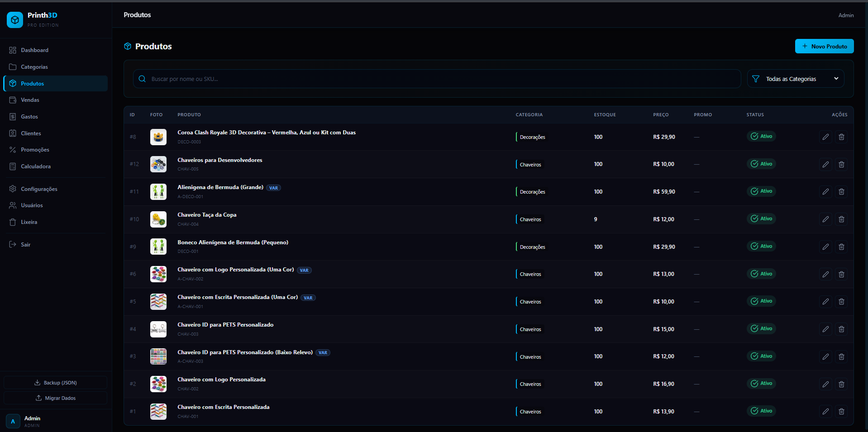Open Vendas page

pos(56,100)
